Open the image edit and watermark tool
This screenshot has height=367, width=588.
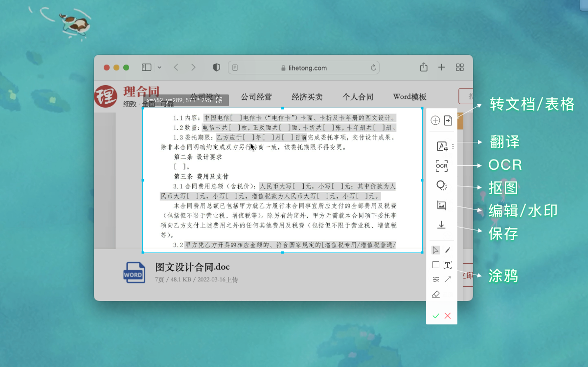point(441,206)
